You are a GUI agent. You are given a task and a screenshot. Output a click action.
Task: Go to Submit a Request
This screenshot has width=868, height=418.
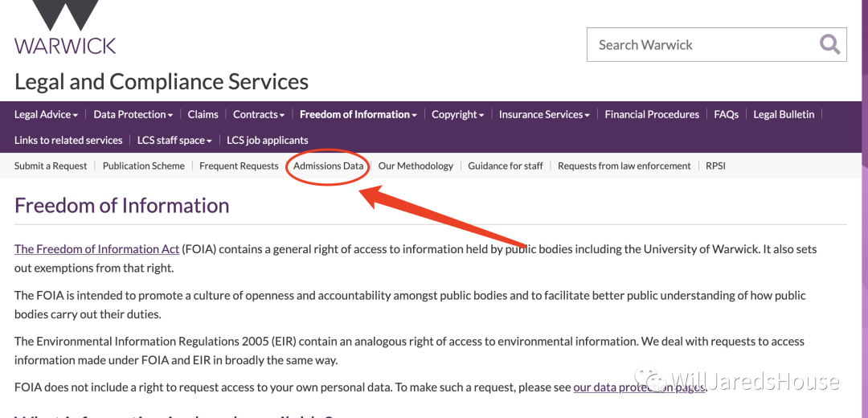coord(51,166)
